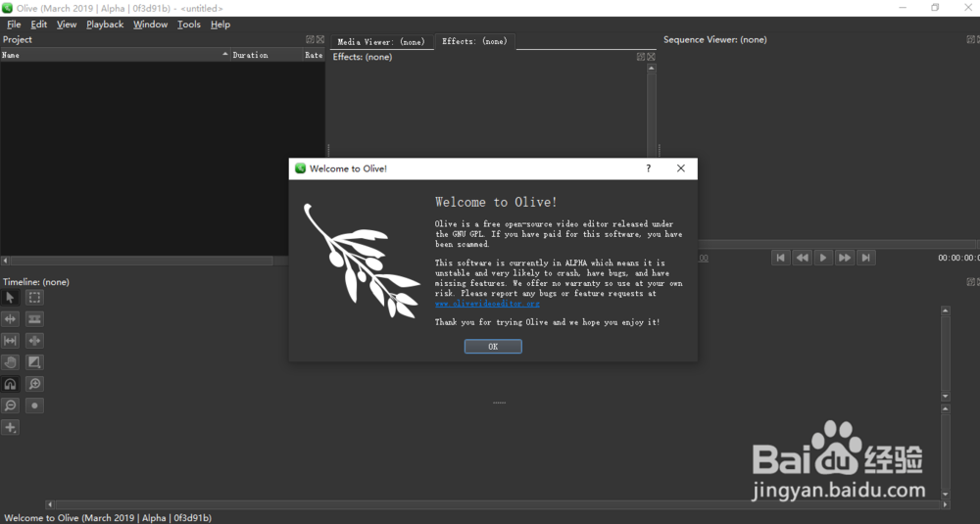Viewport: 980px width, 524px height.
Task: Click upper timeline track scroll down arrow
Action: tap(945, 397)
